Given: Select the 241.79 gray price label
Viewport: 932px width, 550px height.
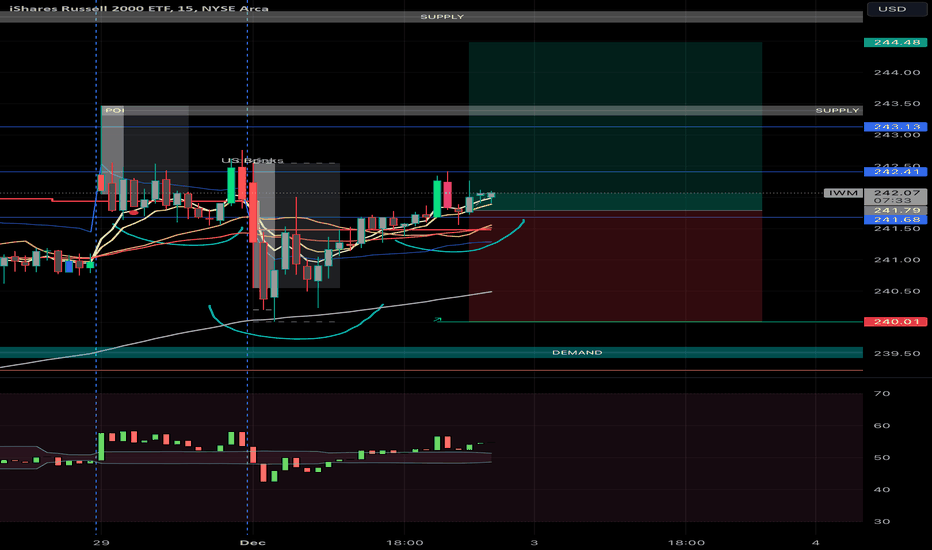Looking at the screenshot, I should [895, 210].
